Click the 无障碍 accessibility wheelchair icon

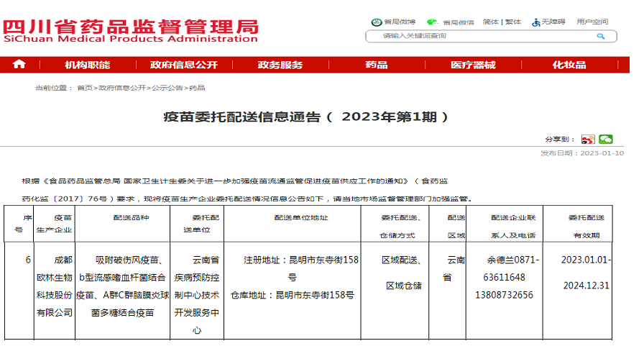(536, 22)
